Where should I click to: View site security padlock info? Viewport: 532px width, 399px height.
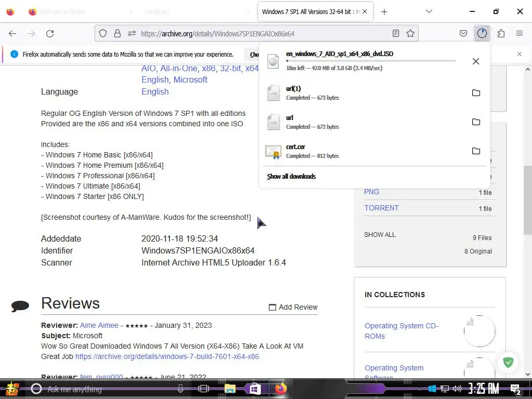[x=117, y=33]
